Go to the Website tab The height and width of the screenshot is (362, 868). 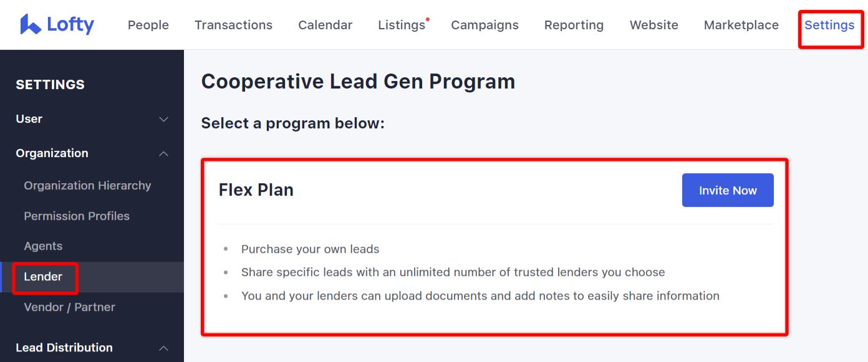coord(653,25)
